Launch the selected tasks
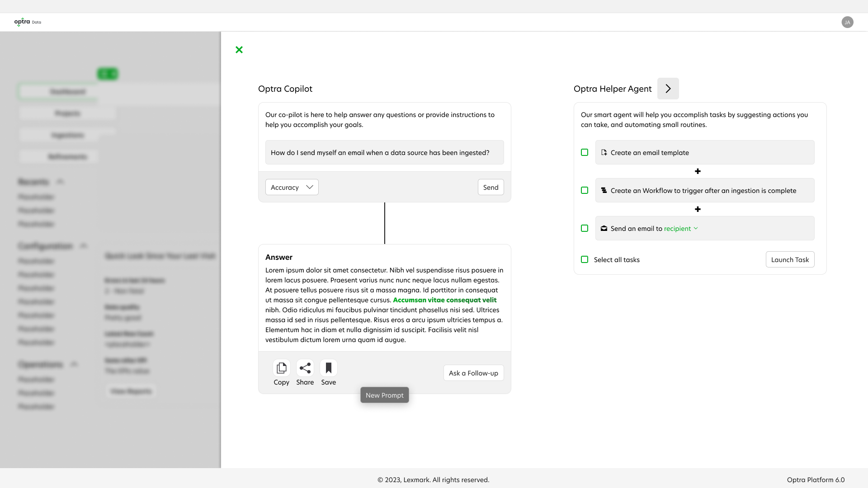 tap(790, 260)
